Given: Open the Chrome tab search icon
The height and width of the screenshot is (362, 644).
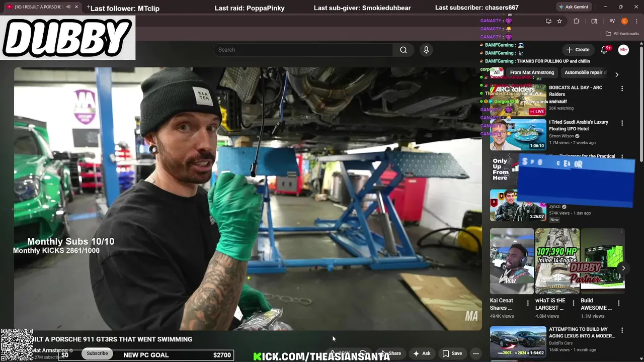Looking at the screenshot, I should pos(594,21).
